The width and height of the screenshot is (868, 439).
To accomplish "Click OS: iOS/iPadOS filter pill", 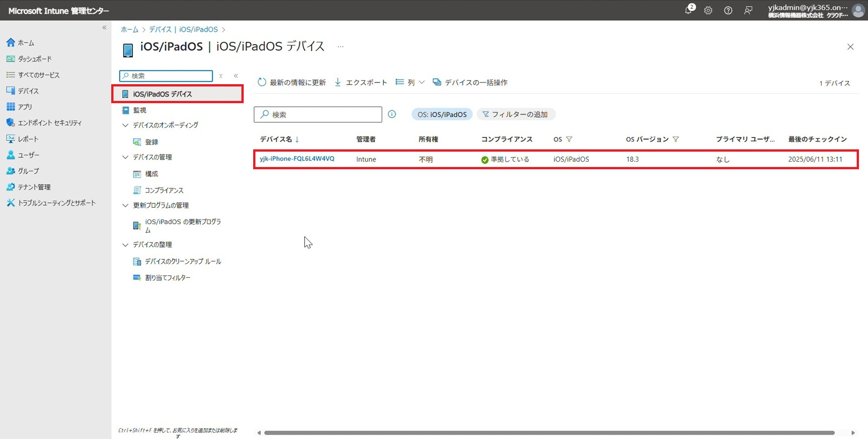I will [442, 115].
